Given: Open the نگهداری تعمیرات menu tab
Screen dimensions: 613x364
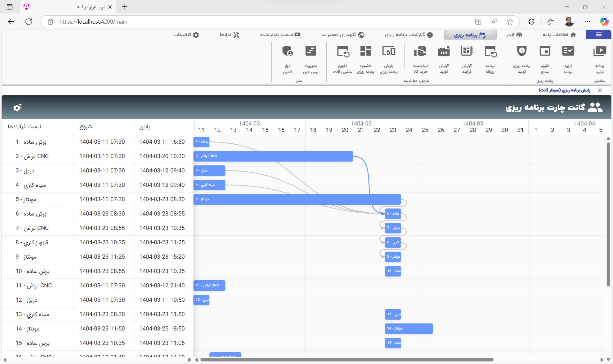Looking at the screenshot, I should pos(343,35).
